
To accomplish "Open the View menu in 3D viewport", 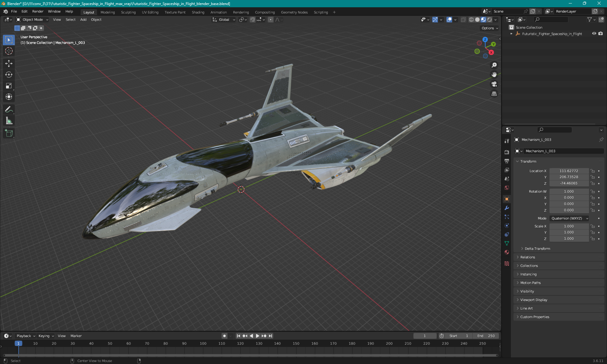I will coord(56,20).
